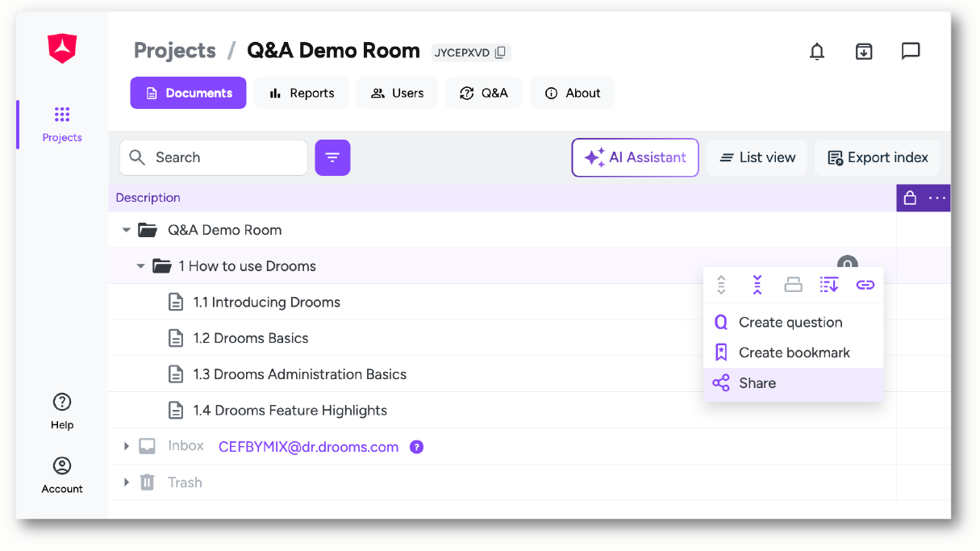Switch to the Reports tab

click(x=302, y=93)
